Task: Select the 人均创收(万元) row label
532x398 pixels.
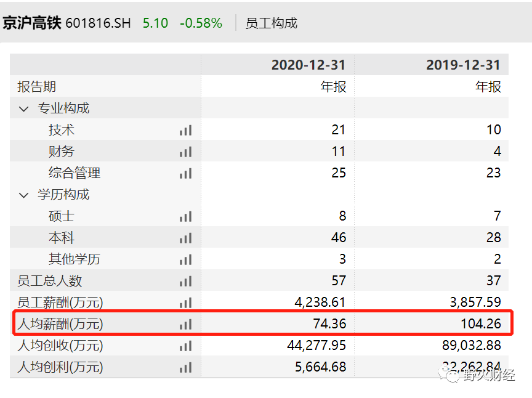Action: pyautogui.click(x=60, y=346)
